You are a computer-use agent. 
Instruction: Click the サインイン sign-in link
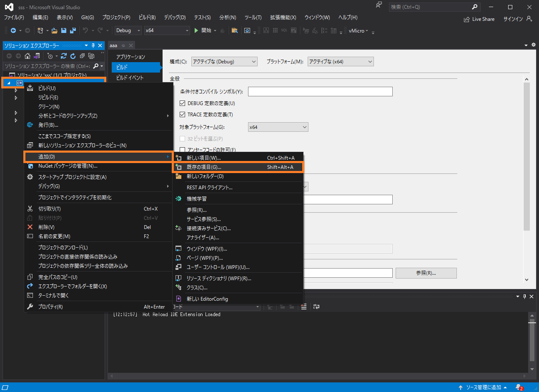pyautogui.click(x=513, y=19)
